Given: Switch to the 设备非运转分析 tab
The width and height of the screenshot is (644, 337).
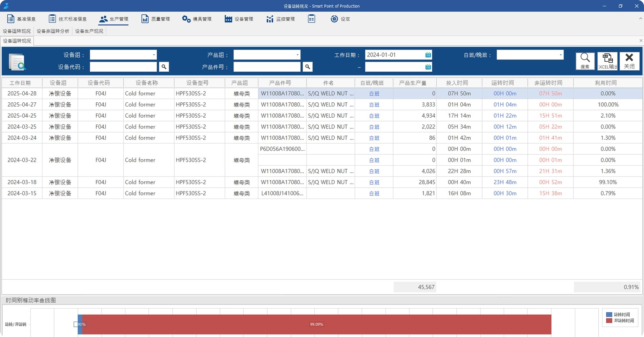Looking at the screenshot, I should pos(53,31).
